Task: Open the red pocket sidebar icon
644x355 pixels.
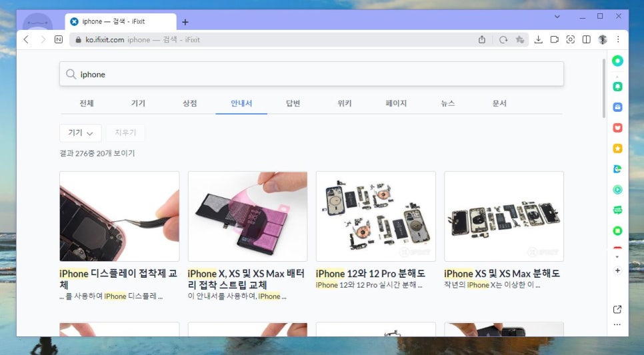Action: tap(617, 128)
